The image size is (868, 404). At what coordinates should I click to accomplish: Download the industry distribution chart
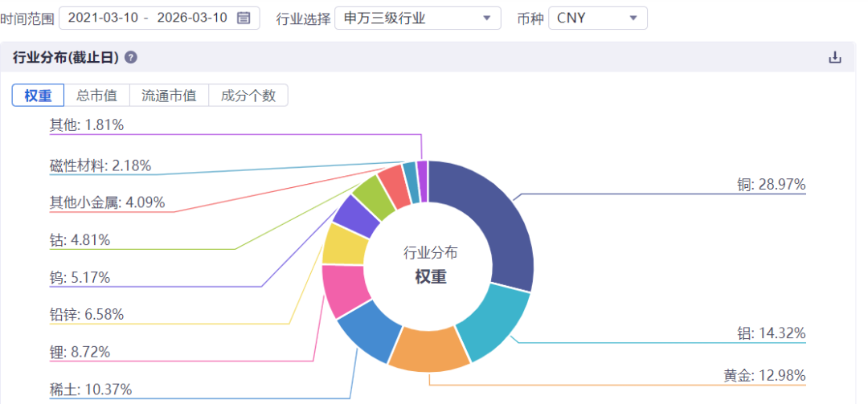pyautogui.click(x=835, y=57)
